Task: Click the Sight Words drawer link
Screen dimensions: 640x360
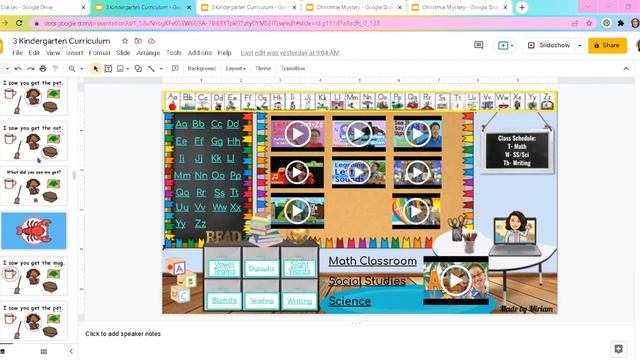Action: pos(299,268)
